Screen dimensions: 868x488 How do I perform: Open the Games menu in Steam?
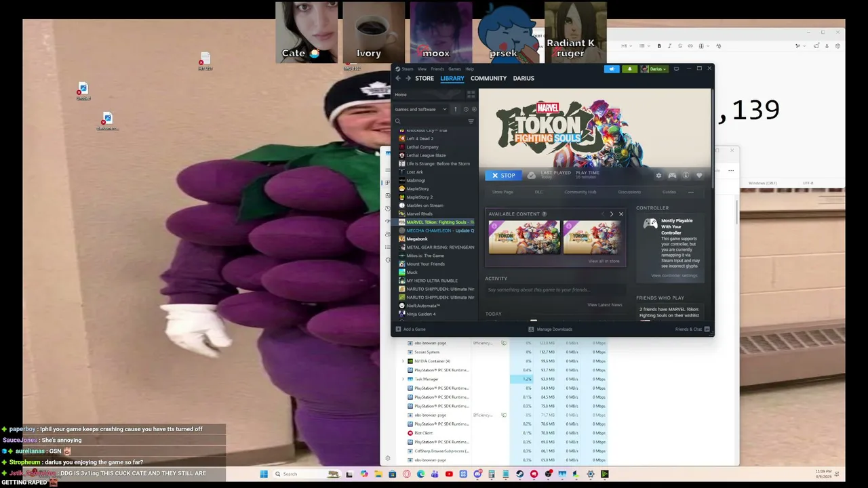tap(454, 69)
